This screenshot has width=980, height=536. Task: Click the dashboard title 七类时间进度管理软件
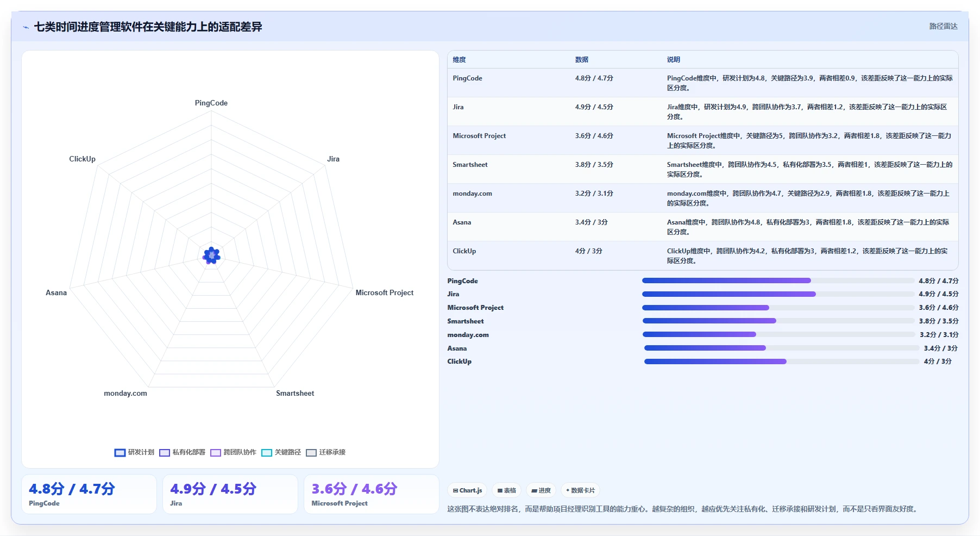(x=148, y=27)
